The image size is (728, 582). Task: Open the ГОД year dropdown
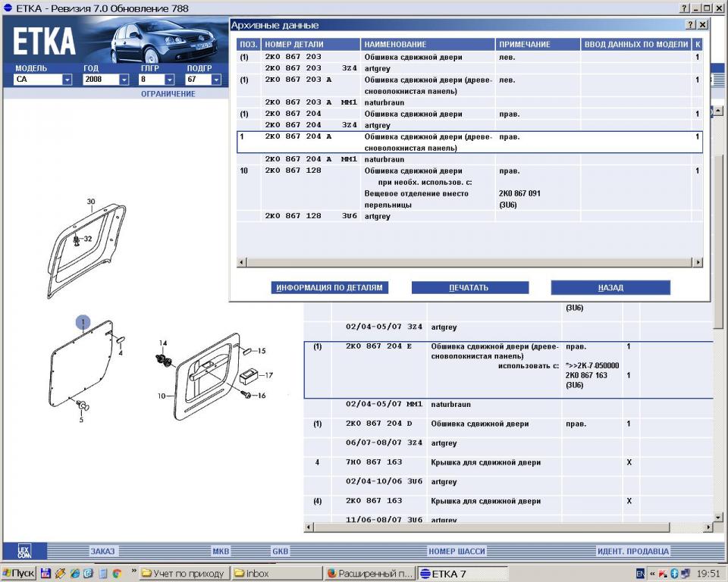124,80
